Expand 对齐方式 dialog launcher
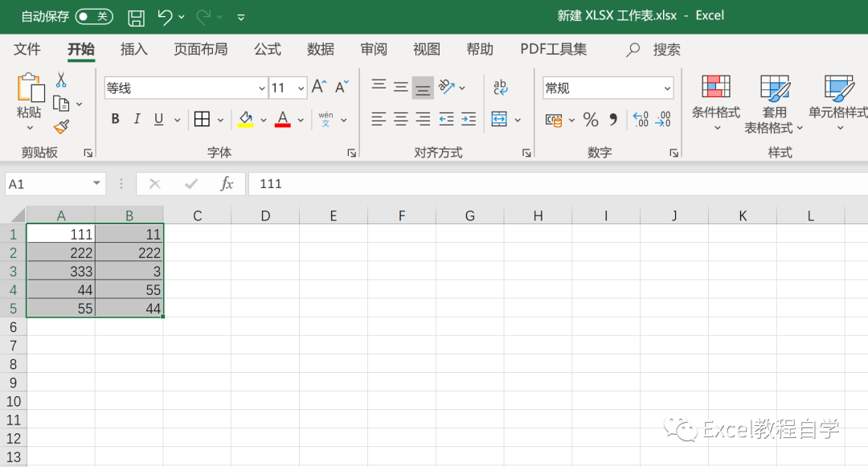This screenshot has height=467, width=868. click(x=526, y=154)
